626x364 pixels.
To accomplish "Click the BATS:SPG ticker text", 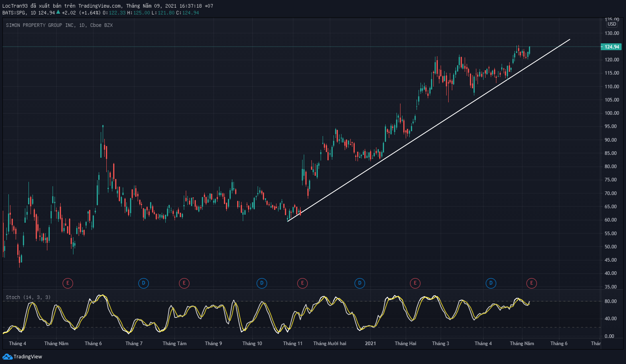I will click(14, 13).
